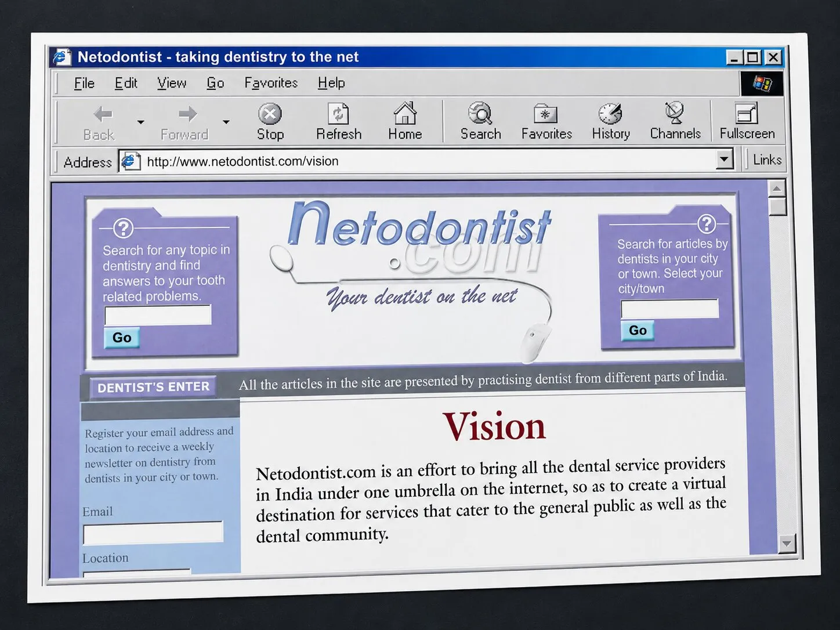Maximize the browser window
Image resolution: width=840 pixels, height=630 pixels.
[x=753, y=57]
